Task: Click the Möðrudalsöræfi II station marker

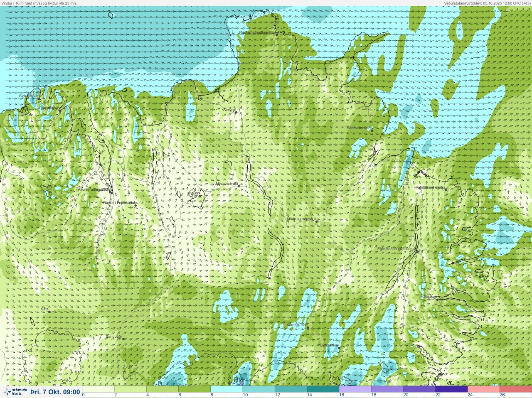Action: [317, 221]
